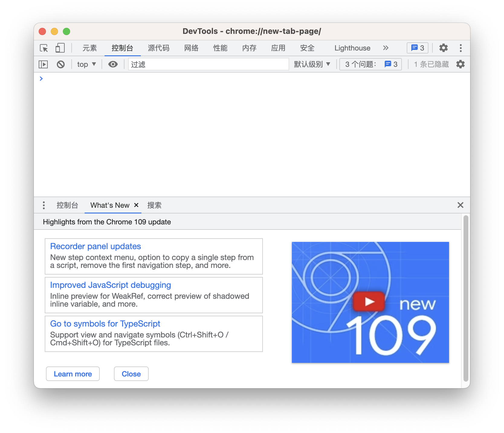Viewport: 504px width, 433px height.
Task: Open the customize DevTools three-dot menu
Action: coord(460,48)
